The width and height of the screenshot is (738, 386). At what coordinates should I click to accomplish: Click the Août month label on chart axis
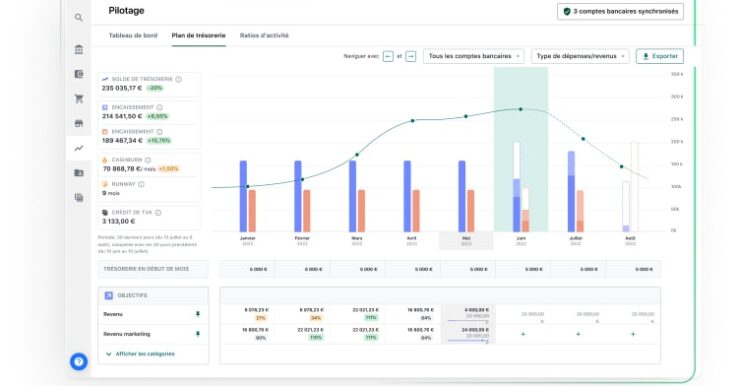tap(630, 241)
